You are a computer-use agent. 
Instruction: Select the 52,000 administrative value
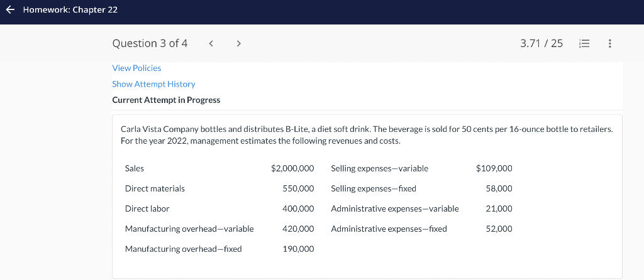pos(499,229)
